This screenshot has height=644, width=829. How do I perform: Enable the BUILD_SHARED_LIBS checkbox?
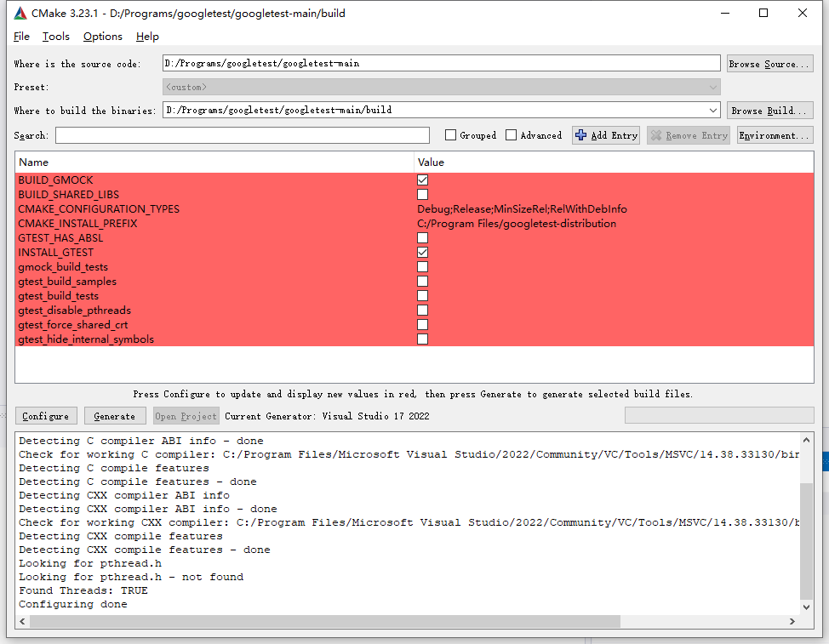point(422,195)
